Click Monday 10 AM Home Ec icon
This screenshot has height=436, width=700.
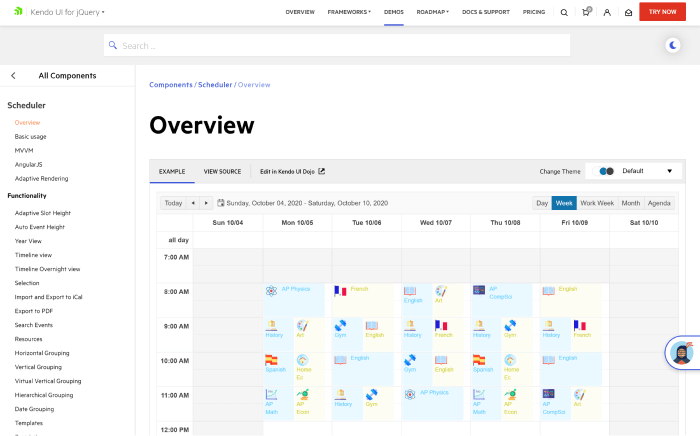point(302,360)
